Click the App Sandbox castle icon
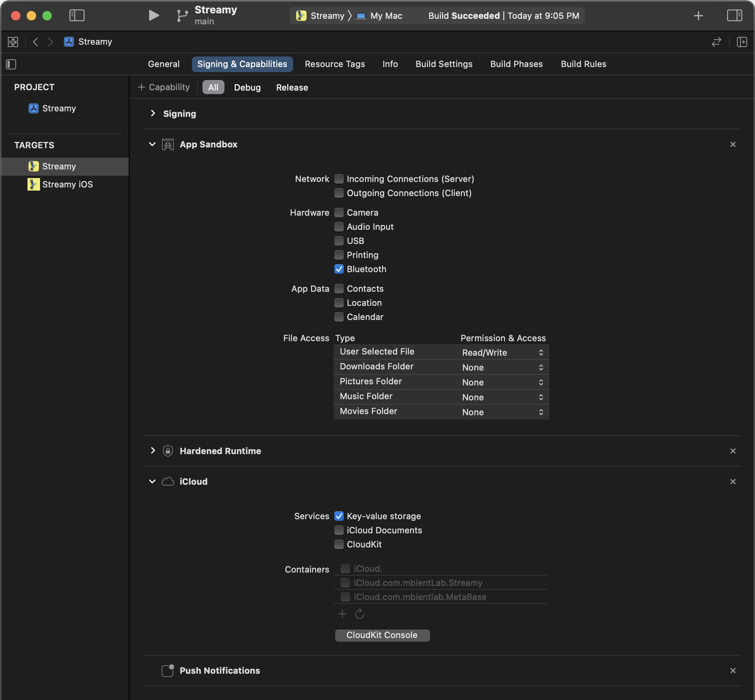The image size is (755, 700). click(x=168, y=144)
